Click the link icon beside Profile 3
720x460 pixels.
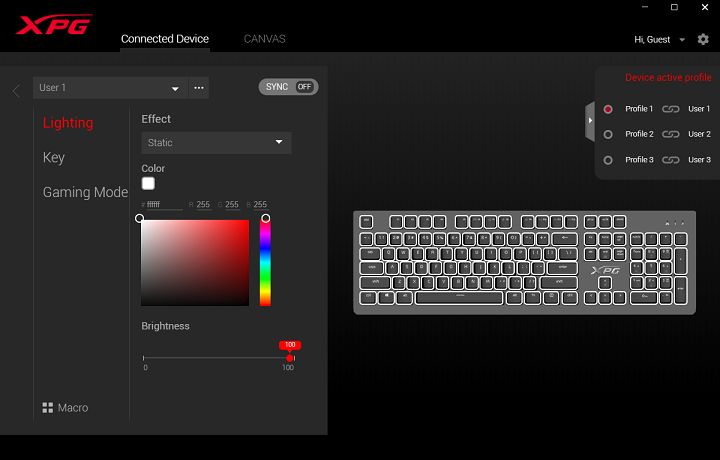coord(671,160)
